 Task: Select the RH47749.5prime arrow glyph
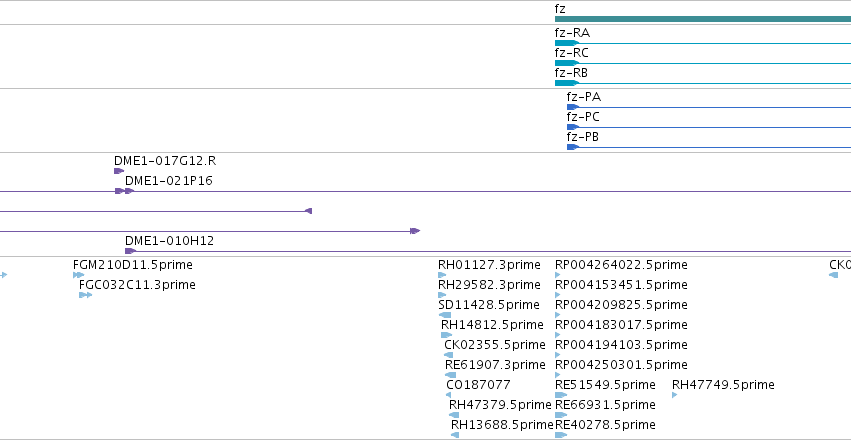point(675,395)
